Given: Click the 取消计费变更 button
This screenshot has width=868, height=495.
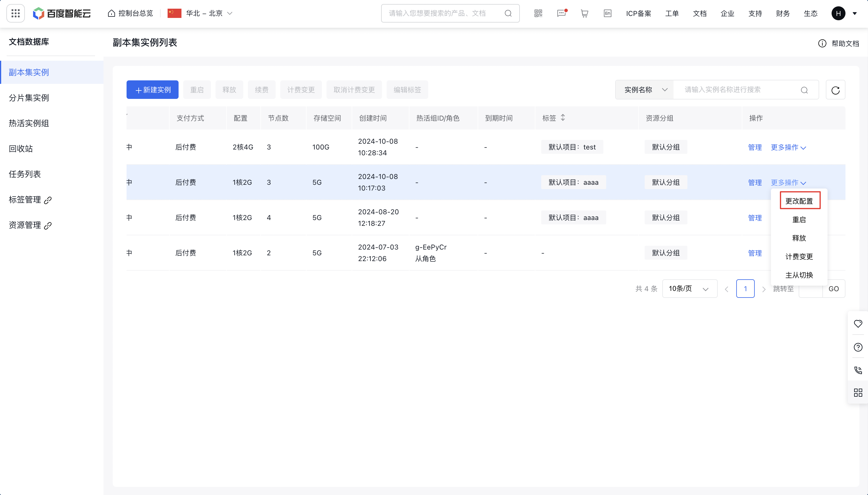Looking at the screenshot, I should point(354,90).
